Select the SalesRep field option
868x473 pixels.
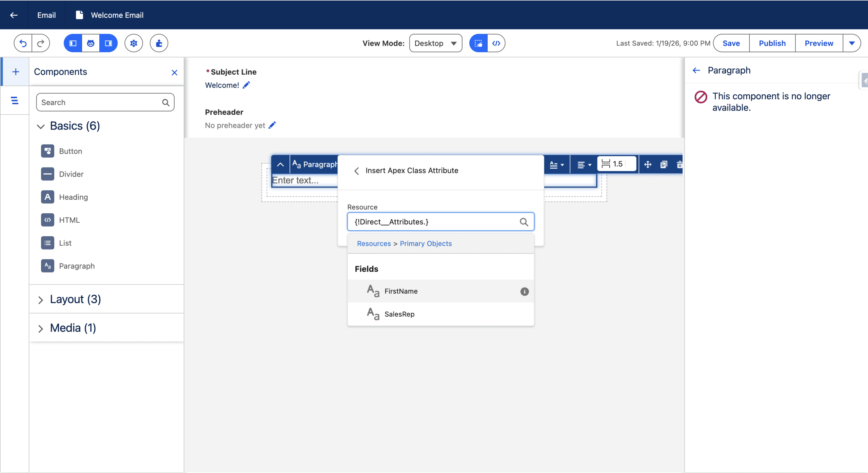[x=399, y=314]
